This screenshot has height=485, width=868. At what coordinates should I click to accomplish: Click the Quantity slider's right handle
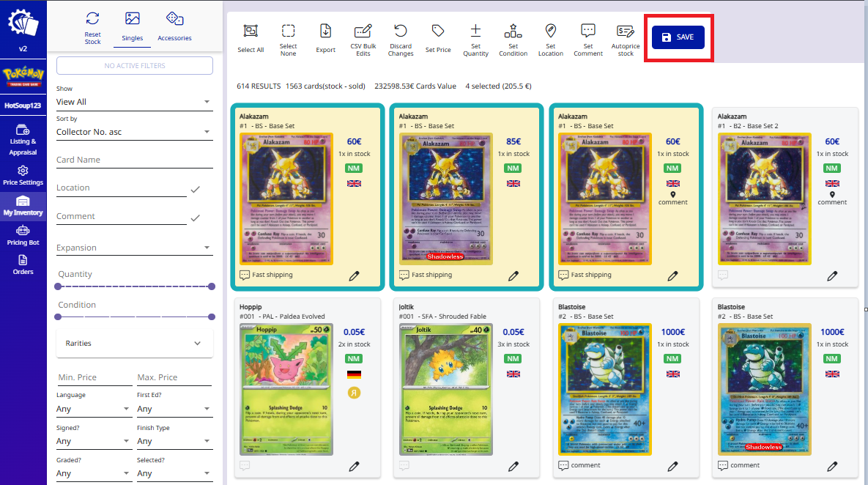(212, 286)
